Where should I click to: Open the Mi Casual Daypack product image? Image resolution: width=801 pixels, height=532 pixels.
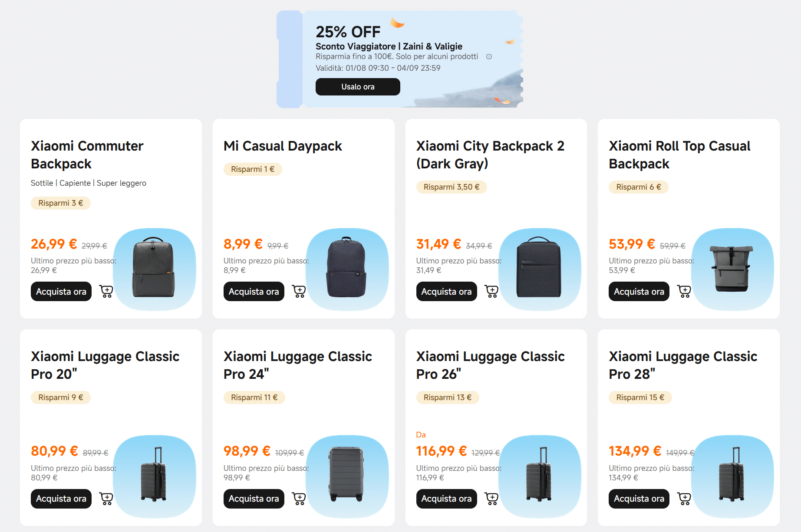[347, 269]
